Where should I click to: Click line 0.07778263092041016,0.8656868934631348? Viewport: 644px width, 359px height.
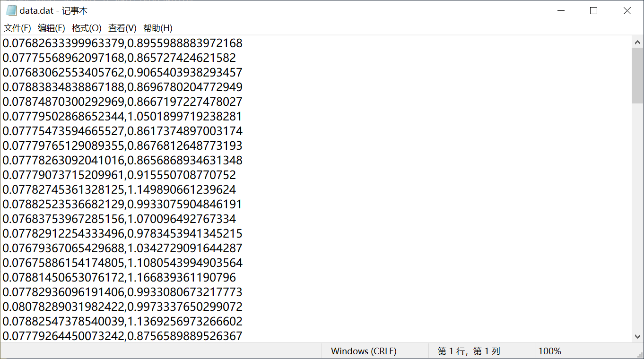[x=122, y=161]
